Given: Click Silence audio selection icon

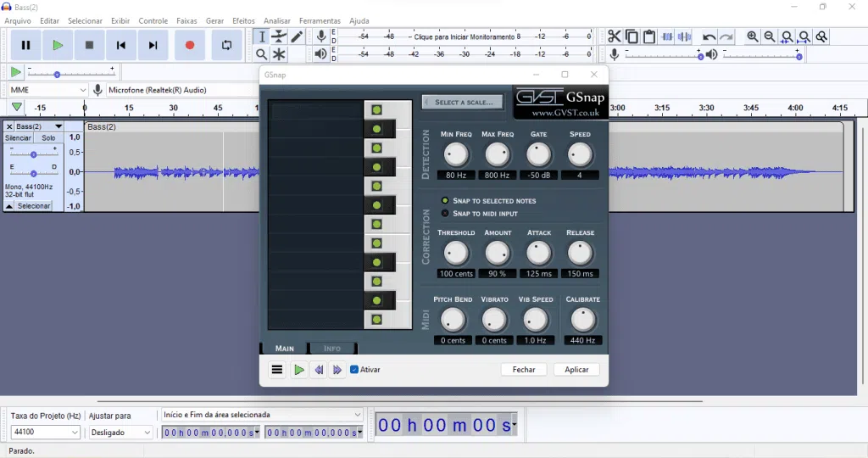Looking at the screenshot, I should tap(685, 36).
